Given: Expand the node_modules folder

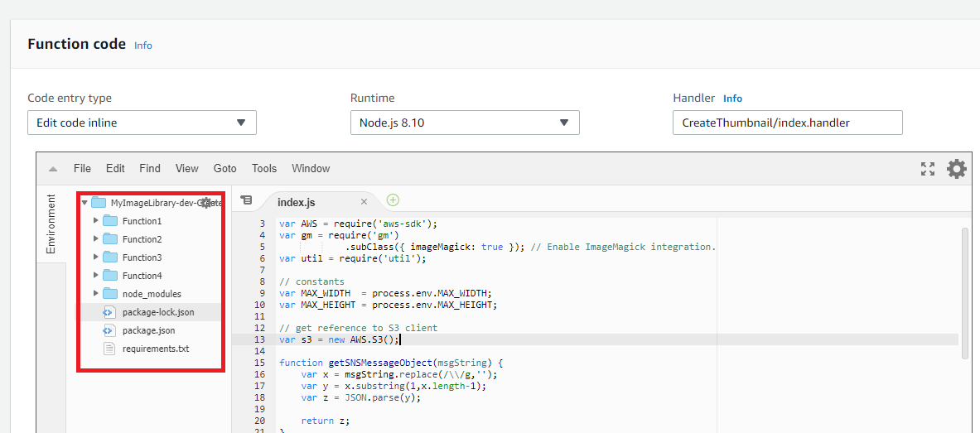Looking at the screenshot, I should 96,294.
